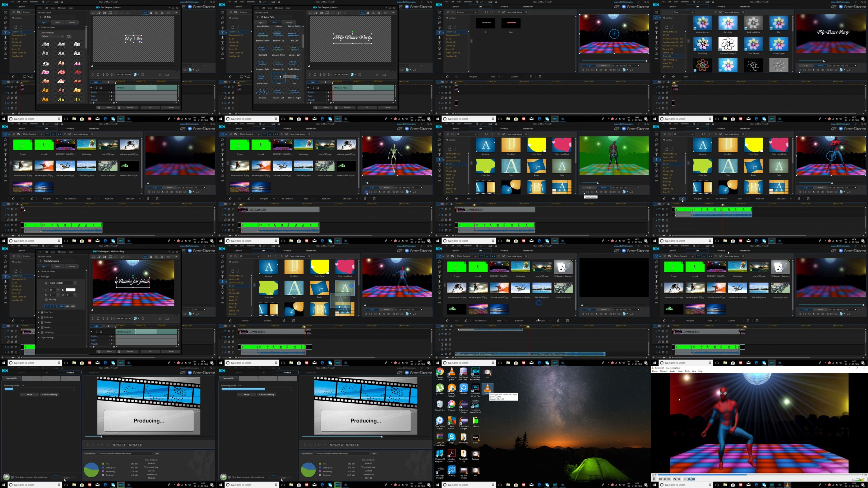Viewport: 868px width, 488px height.
Task: Collapse the Font Type section
Action: 39,277
